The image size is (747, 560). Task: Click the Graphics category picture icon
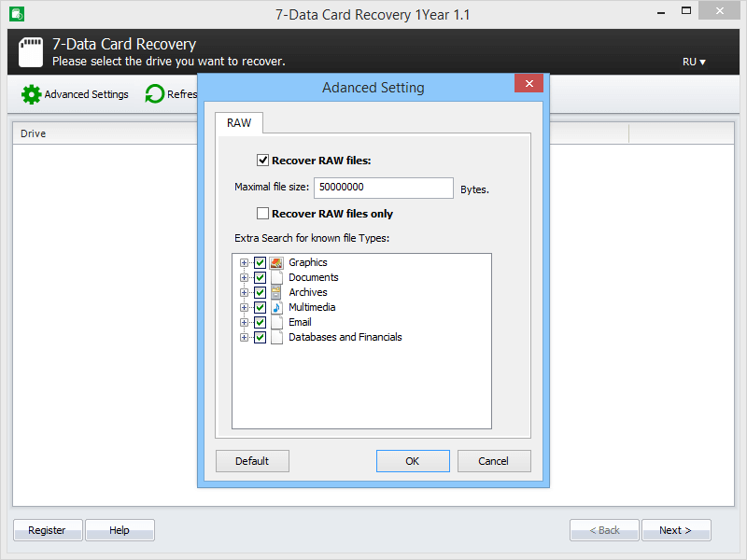[x=276, y=262]
